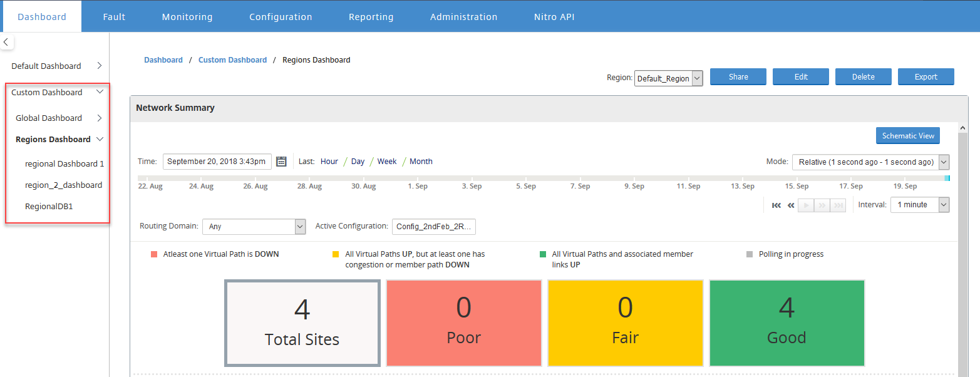
Task: Switch to Schematic View
Action: coord(908,136)
